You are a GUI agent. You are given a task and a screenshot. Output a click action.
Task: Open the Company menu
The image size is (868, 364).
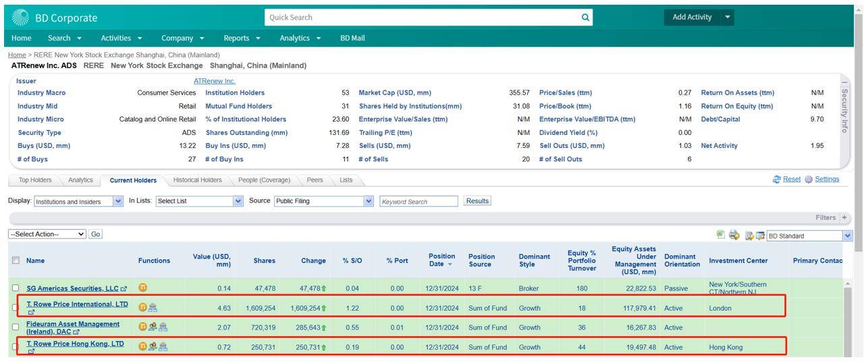182,38
